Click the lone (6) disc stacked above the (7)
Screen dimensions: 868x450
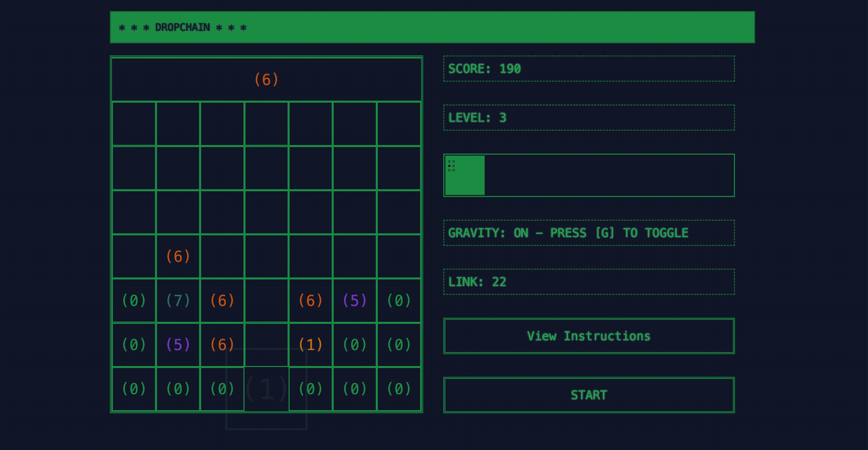point(178,256)
